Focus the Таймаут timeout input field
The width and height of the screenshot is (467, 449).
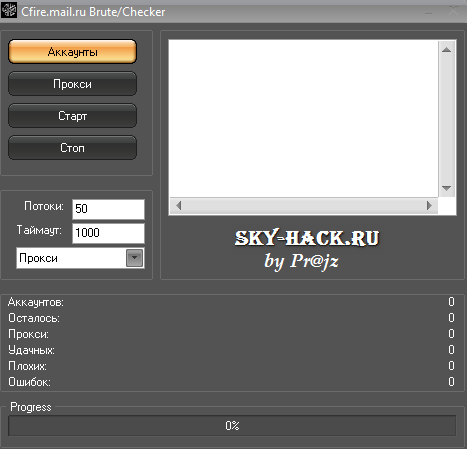click(108, 233)
